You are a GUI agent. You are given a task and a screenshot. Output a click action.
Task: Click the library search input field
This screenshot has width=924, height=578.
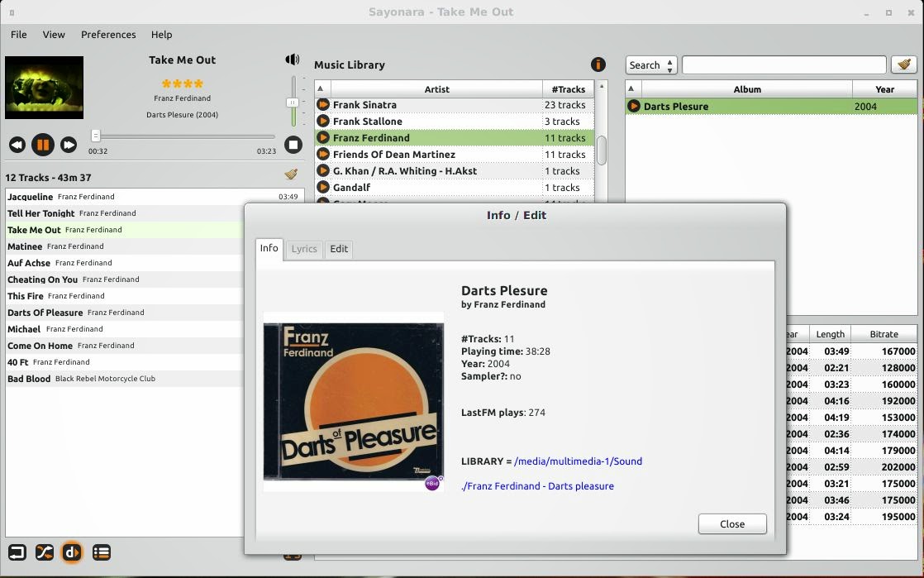click(x=783, y=64)
